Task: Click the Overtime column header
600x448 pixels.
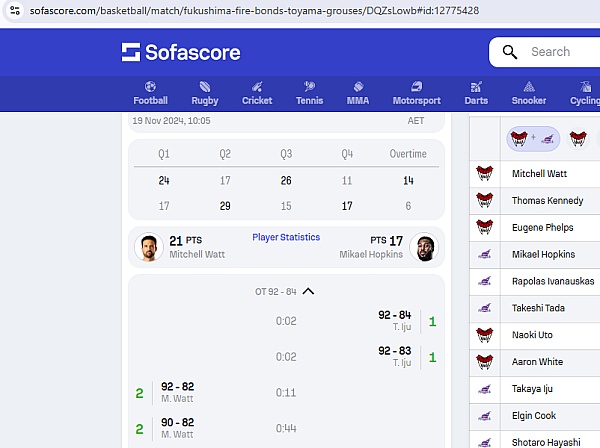Action: pyautogui.click(x=408, y=154)
